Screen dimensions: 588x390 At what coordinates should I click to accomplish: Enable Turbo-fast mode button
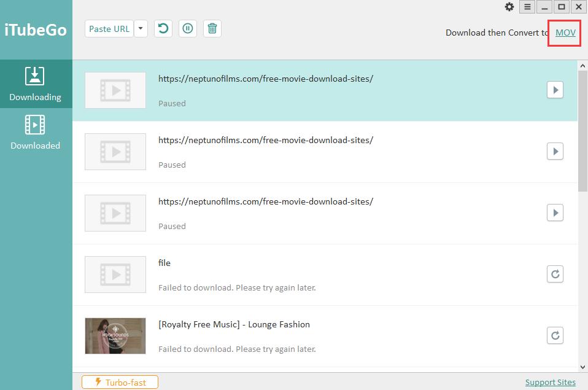[120, 382]
